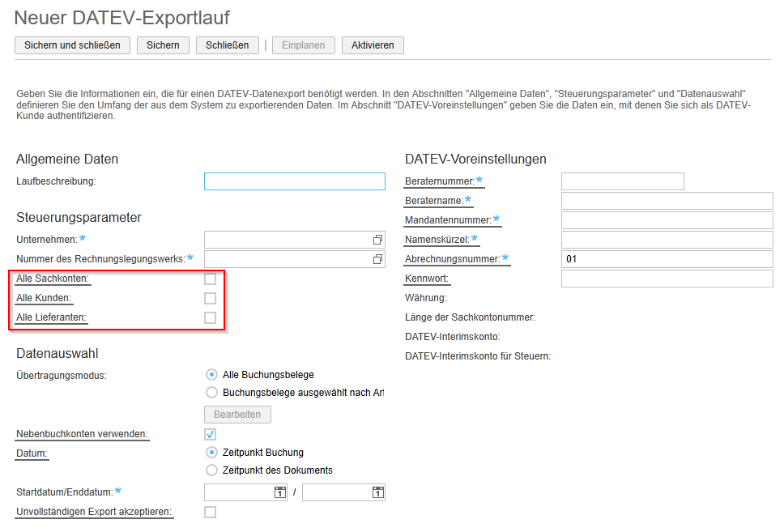Click the Schließen button

tap(228, 45)
